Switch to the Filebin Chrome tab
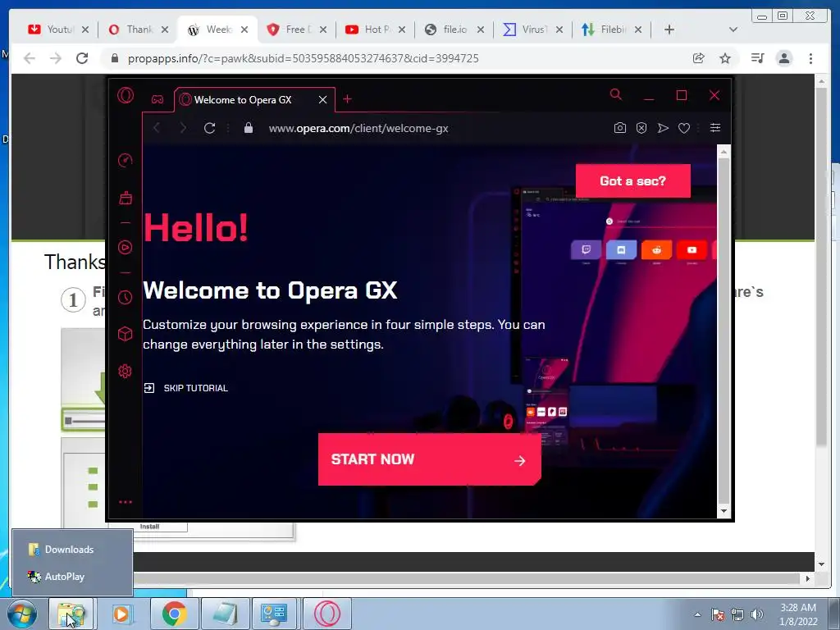The width and height of the screenshot is (840, 630). click(612, 30)
